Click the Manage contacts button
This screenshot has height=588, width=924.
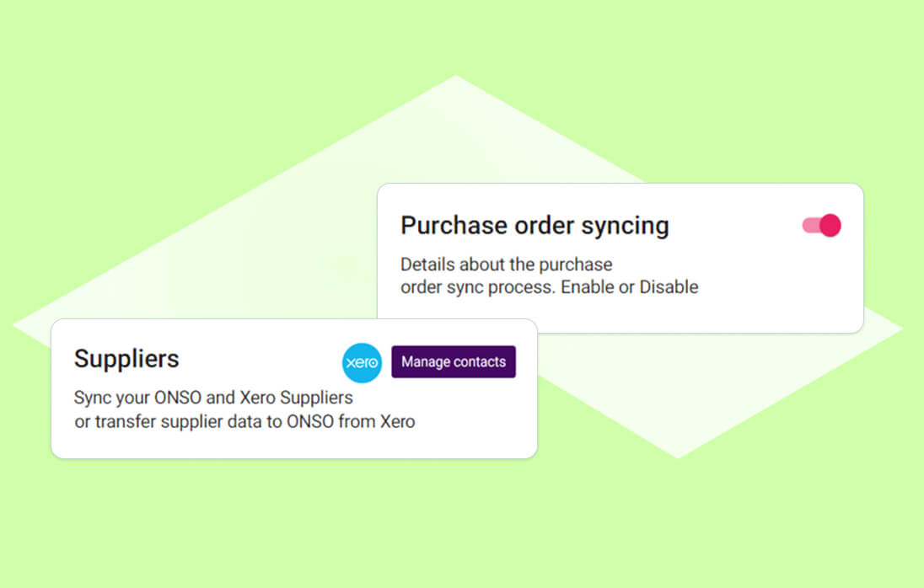[454, 361]
